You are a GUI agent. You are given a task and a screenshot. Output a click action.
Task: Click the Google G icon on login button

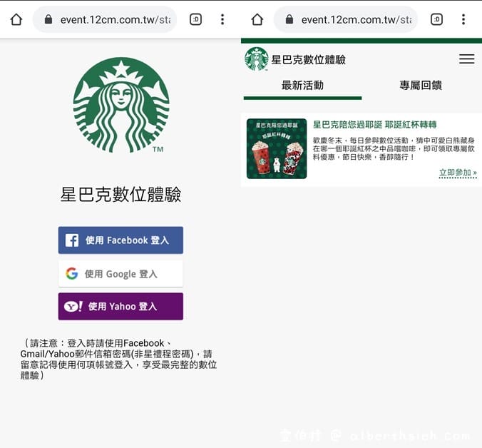point(72,273)
